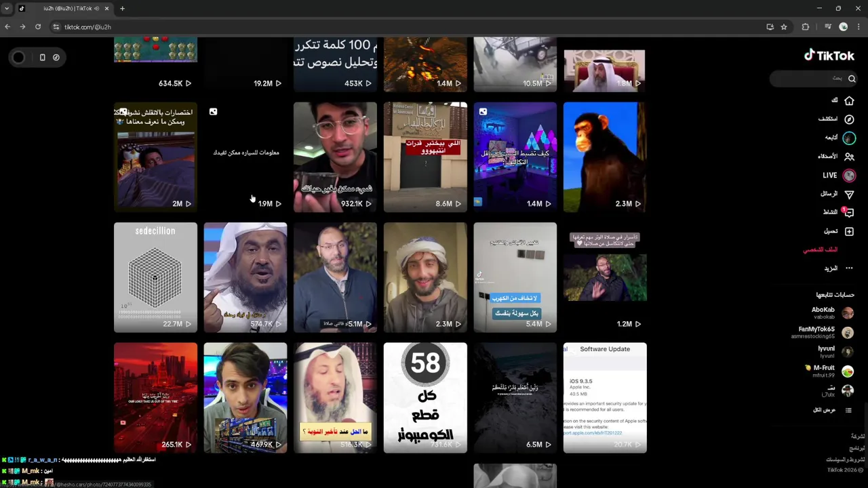This screenshot has width=868, height=488.
Task: Open the chimpanzee video with 2.3M views
Action: click(x=605, y=157)
